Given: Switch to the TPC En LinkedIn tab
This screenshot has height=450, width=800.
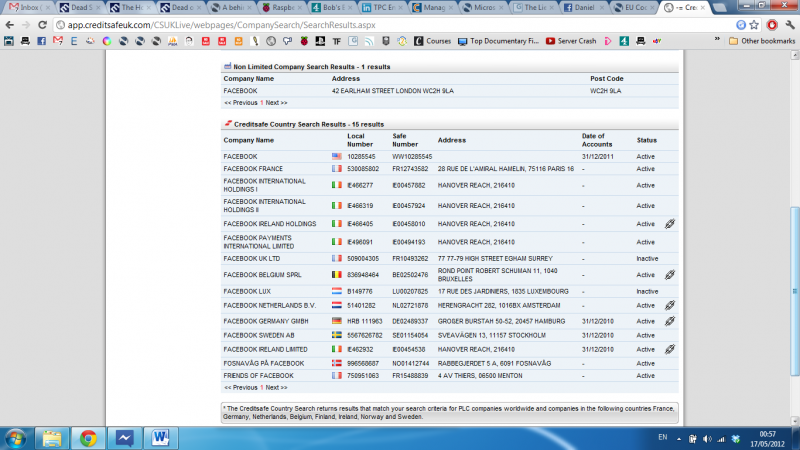Looking at the screenshot, I should pos(383,7).
